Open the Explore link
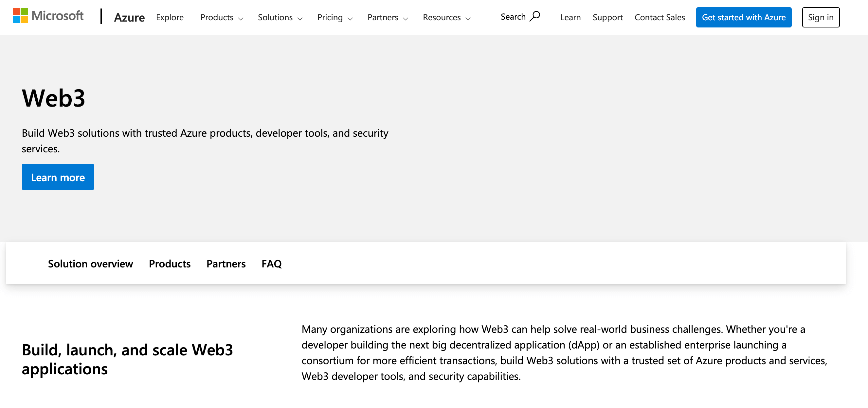868x408 pixels. pyautogui.click(x=170, y=17)
